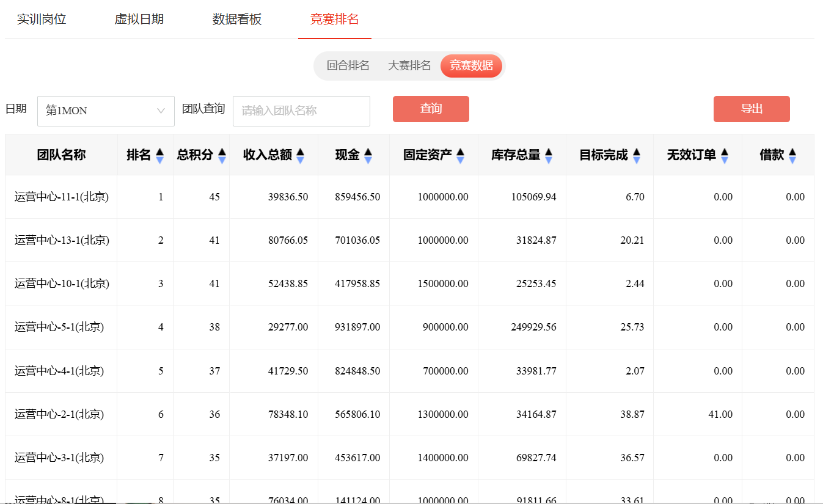Open the 日期 dropdown showing 第1MON
The height and width of the screenshot is (504, 823).
[106, 111]
